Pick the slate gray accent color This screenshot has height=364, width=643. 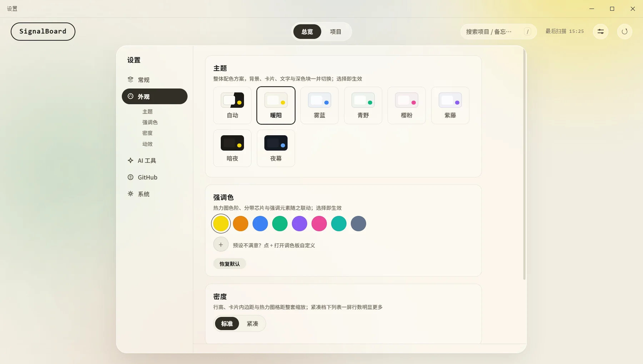pos(359,224)
